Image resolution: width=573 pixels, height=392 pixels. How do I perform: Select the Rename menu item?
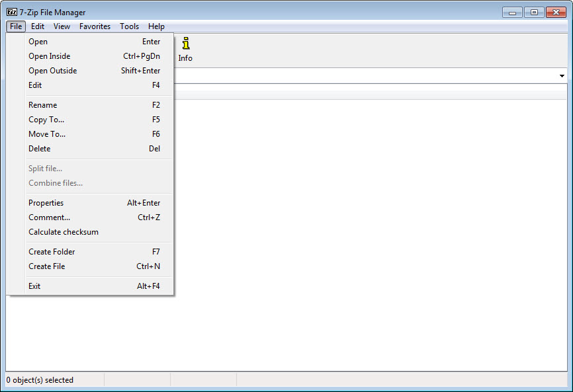[94, 105]
